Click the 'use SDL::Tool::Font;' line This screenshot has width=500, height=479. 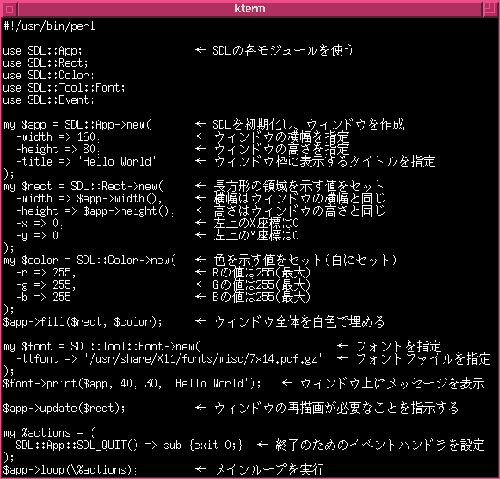[64, 88]
